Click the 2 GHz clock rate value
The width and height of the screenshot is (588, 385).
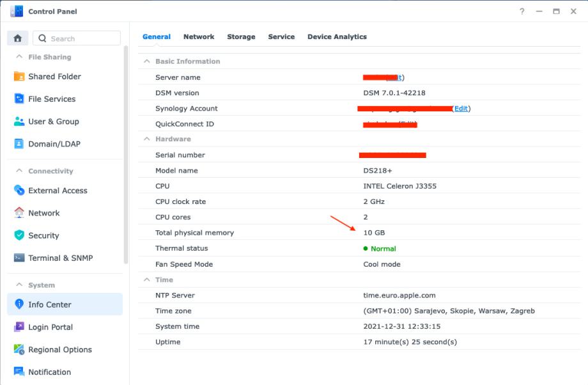(374, 201)
